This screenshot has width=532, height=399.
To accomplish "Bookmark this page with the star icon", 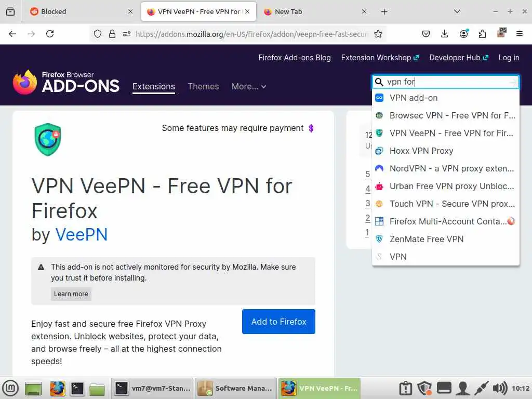I will pos(378,34).
